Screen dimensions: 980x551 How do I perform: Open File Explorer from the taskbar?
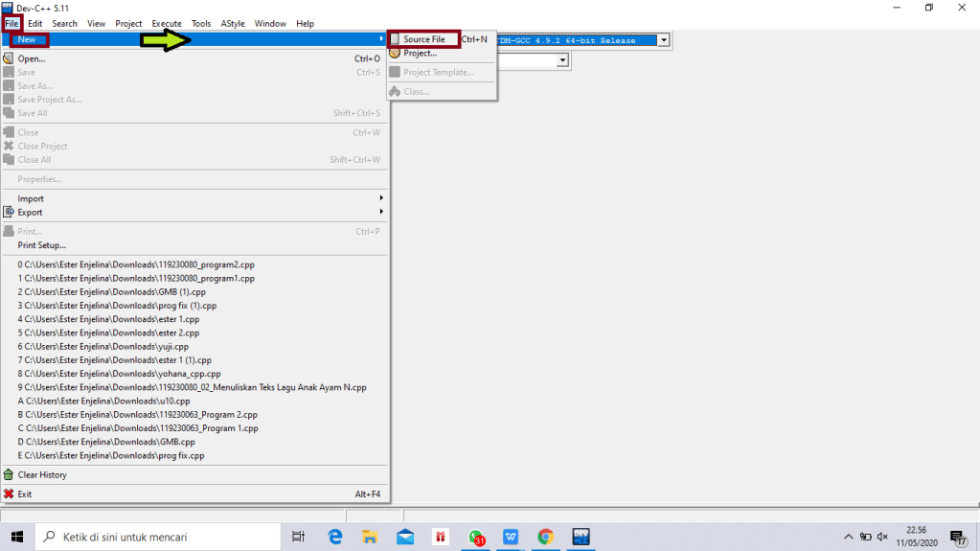click(370, 537)
